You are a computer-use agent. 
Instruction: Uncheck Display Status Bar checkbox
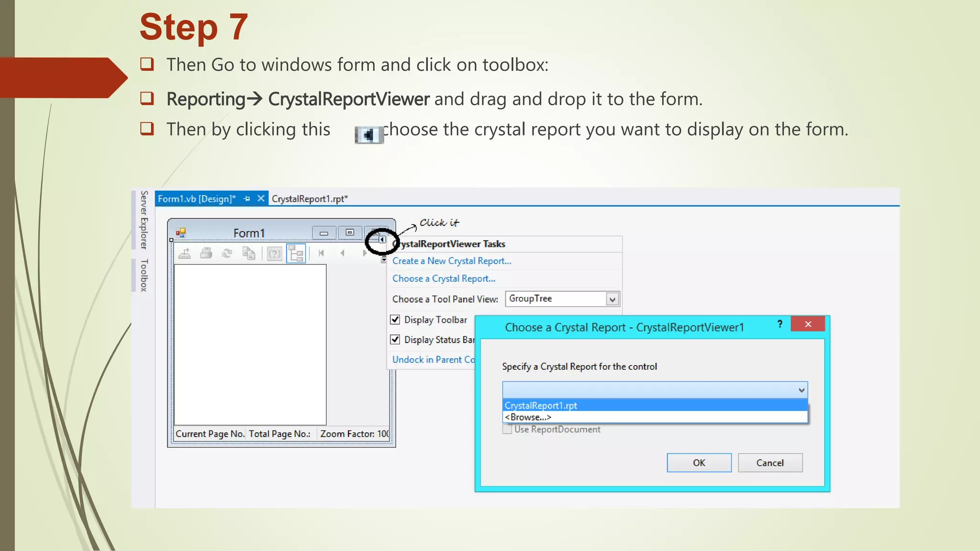coord(395,340)
